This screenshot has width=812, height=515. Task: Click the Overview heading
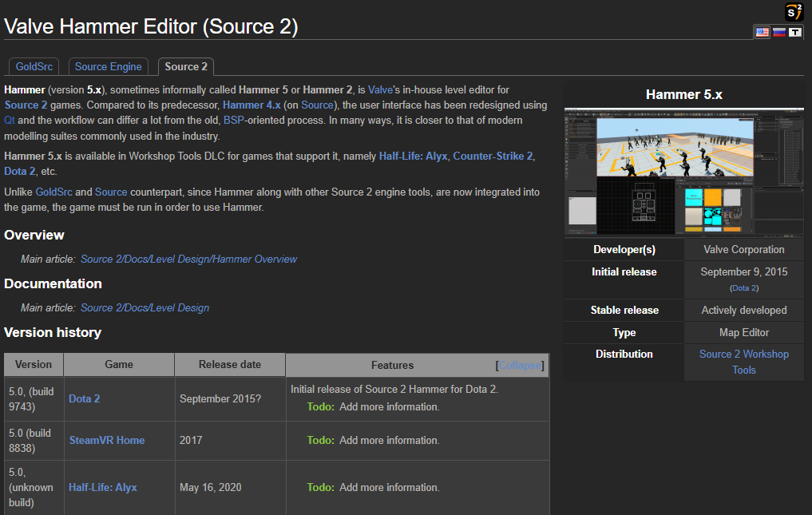pyautogui.click(x=34, y=236)
